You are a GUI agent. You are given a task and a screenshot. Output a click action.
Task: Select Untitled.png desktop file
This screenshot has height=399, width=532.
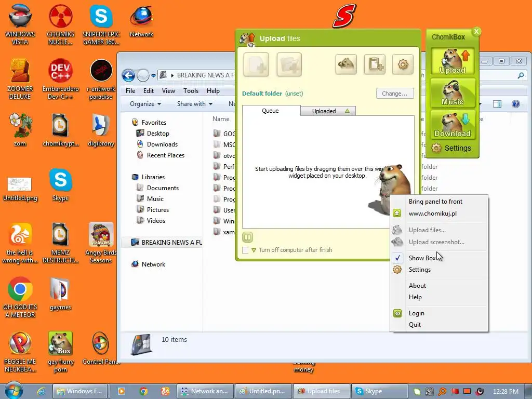20,189
